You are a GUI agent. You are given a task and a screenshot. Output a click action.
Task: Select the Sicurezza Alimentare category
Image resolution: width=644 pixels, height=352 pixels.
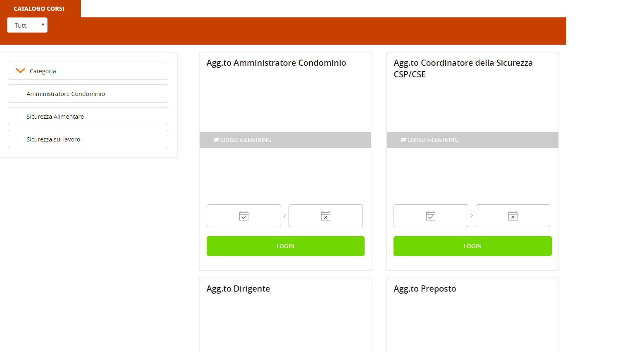55,117
